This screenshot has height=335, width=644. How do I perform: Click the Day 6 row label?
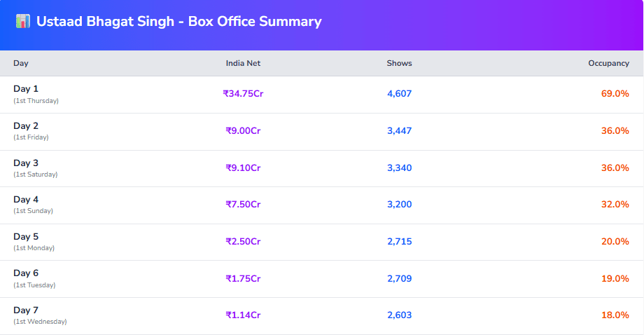click(26, 273)
